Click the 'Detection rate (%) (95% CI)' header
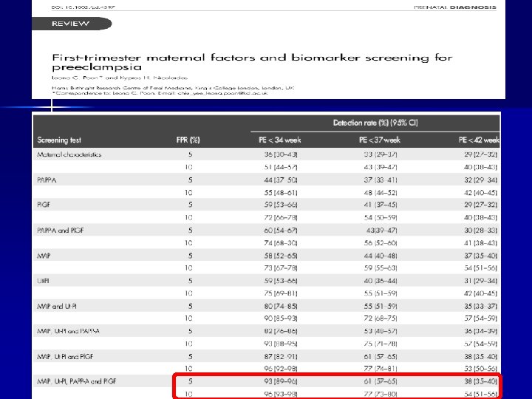The width and height of the screenshot is (532, 399). pos(375,123)
